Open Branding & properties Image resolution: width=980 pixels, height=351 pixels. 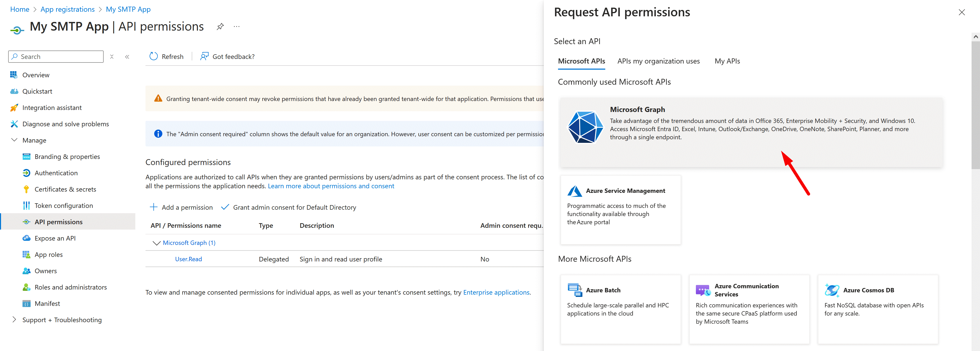coord(67,157)
